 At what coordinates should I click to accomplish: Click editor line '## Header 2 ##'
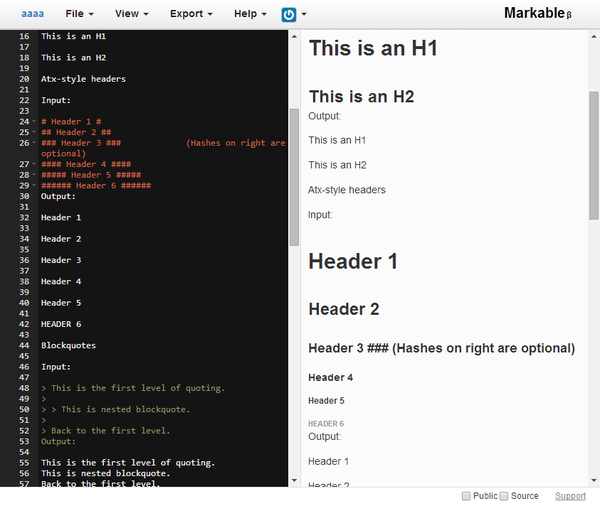pyautogui.click(x=76, y=132)
